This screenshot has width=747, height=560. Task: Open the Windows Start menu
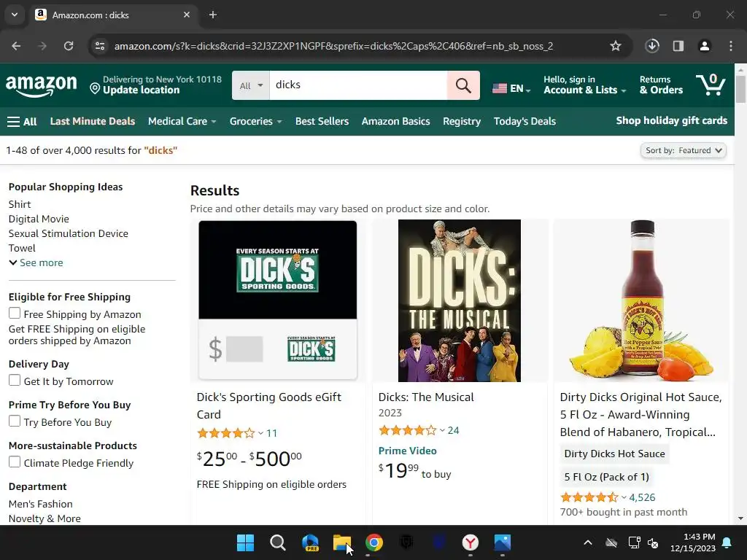[246, 542]
